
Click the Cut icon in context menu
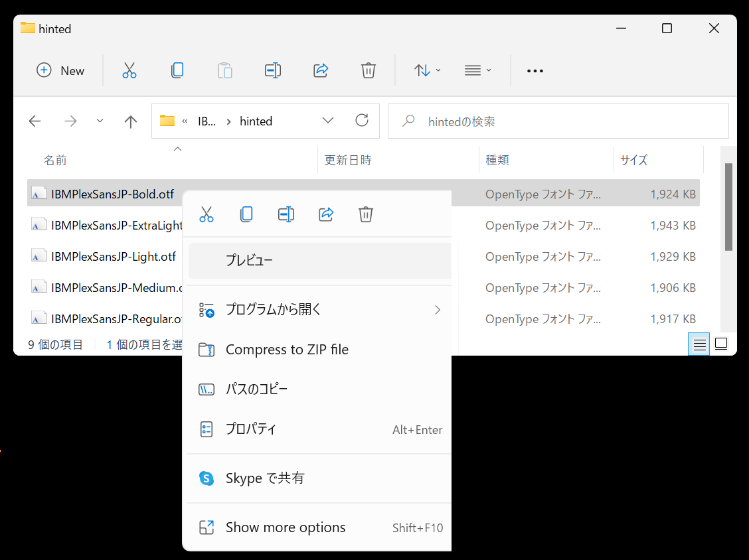coord(207,214)
